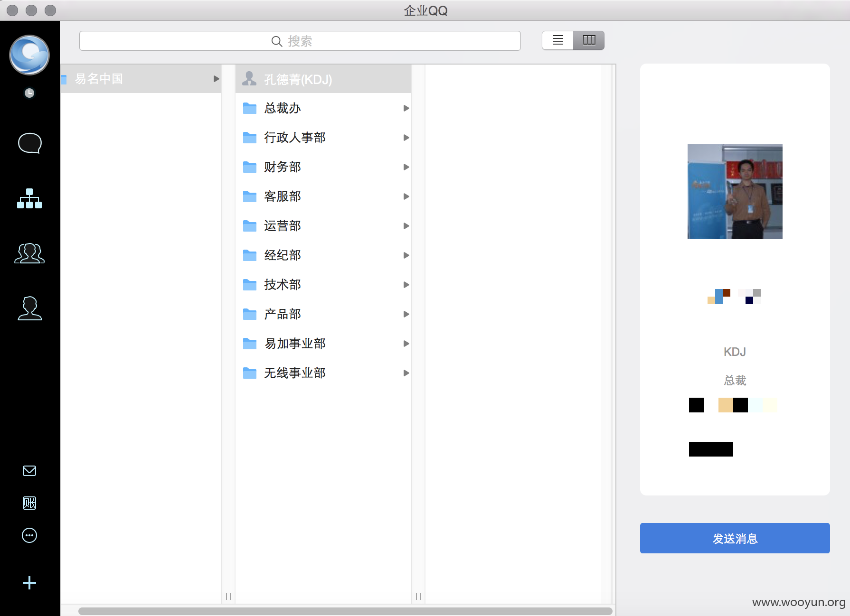Open the single contact icon in sidebar
This screenshot has width=850, height=616.
[29, 308]
